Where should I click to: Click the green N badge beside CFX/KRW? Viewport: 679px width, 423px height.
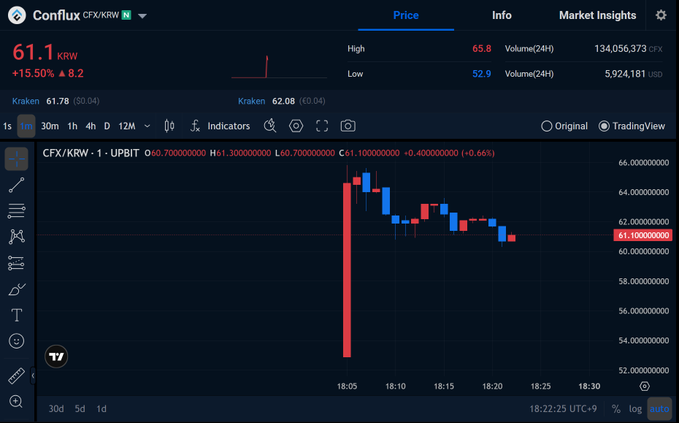coord(126,15)
